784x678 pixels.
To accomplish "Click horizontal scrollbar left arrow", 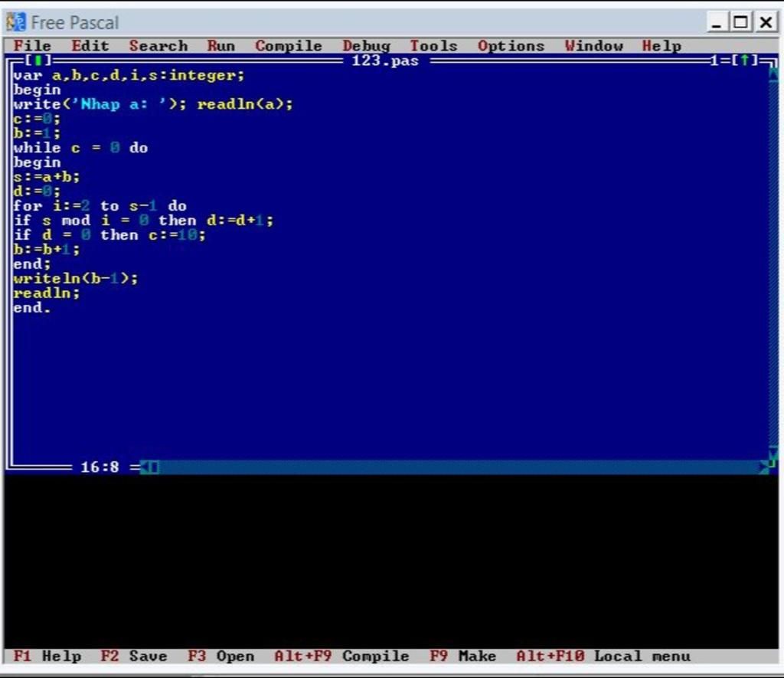I will [x=145, y=467].
